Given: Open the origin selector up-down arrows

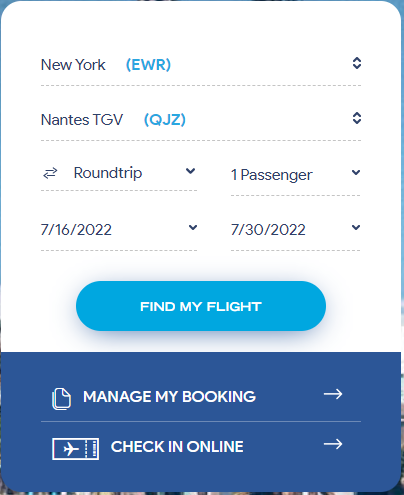Looking at the screenshot, I should click(357, 63).
